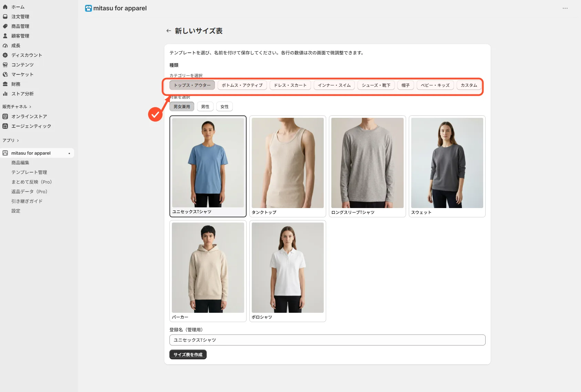Open テンプレート管理 in the app menu
Screen dimensions: 581x392
[29, 172]
